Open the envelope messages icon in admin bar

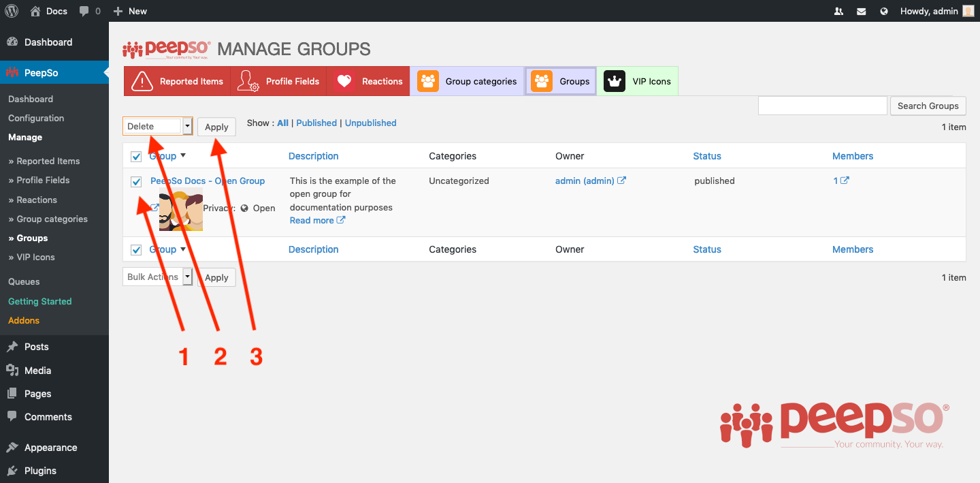click(x=862, y=11)
